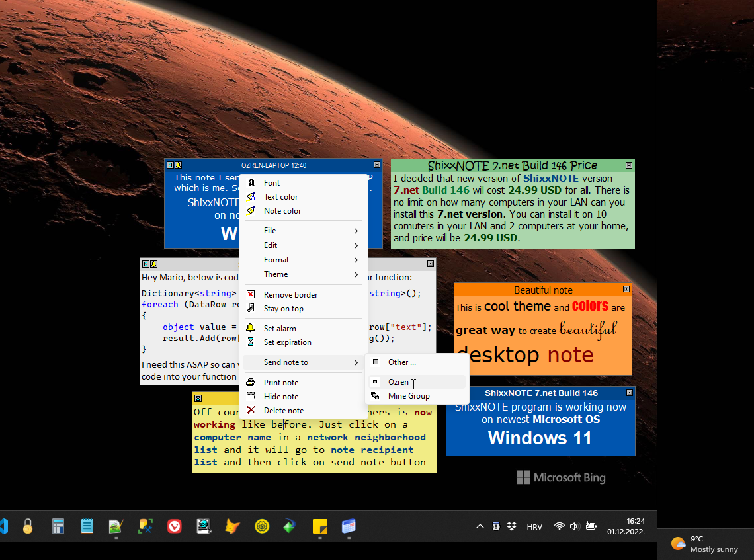
Task: Click the Hide note window icon
Action: [x=251, y=396]
